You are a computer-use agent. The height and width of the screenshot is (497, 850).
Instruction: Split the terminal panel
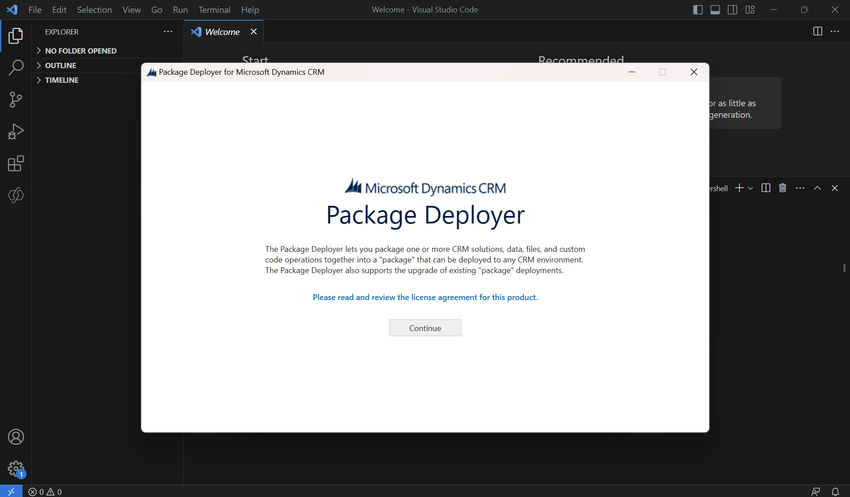click(765, 188)
